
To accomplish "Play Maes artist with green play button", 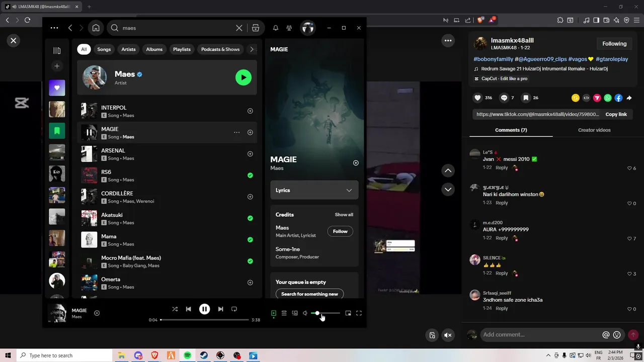I will (244, 77).
